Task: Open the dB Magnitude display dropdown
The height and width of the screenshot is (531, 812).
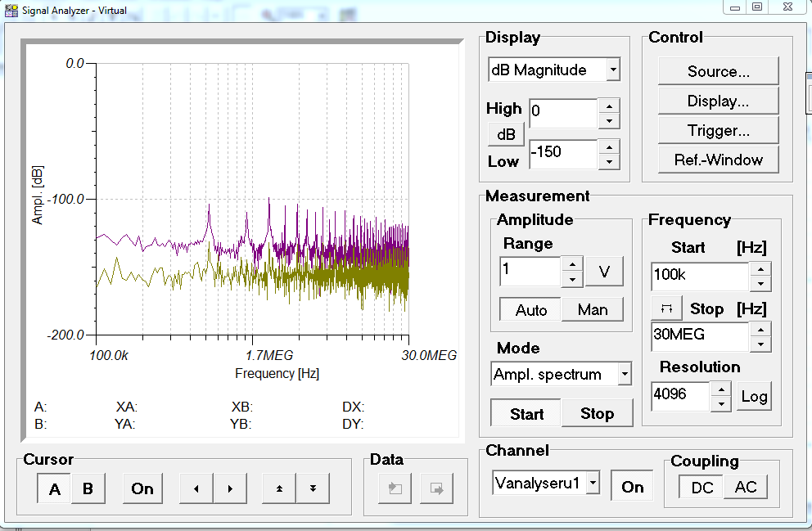Action: [x=612, y=70]
